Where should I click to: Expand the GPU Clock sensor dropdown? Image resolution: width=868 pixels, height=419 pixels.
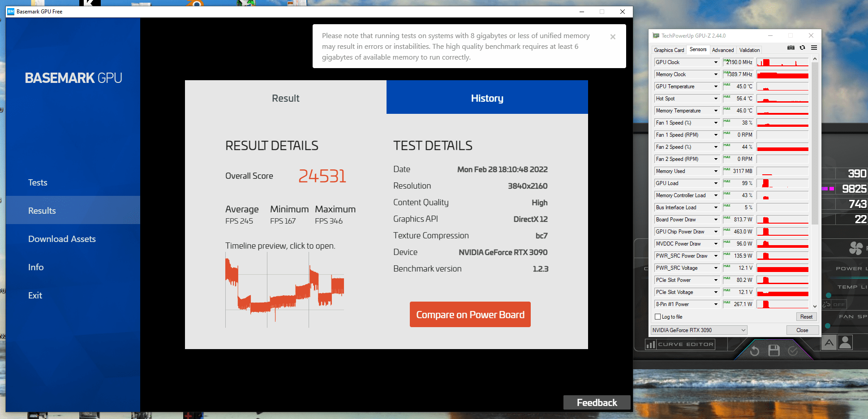point(716,62)
